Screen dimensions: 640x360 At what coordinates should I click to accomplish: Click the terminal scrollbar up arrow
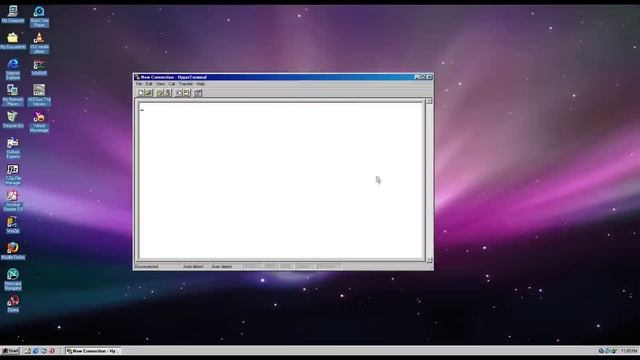[429, 101]
